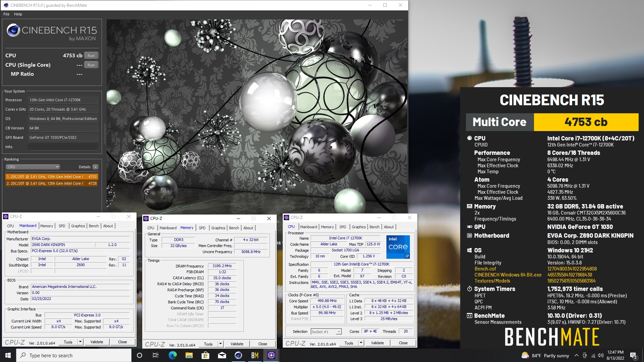Click Validate in Mainboard CPU-Z window
The width and height of the screenshot is (644, 362).
click(97, 342)
